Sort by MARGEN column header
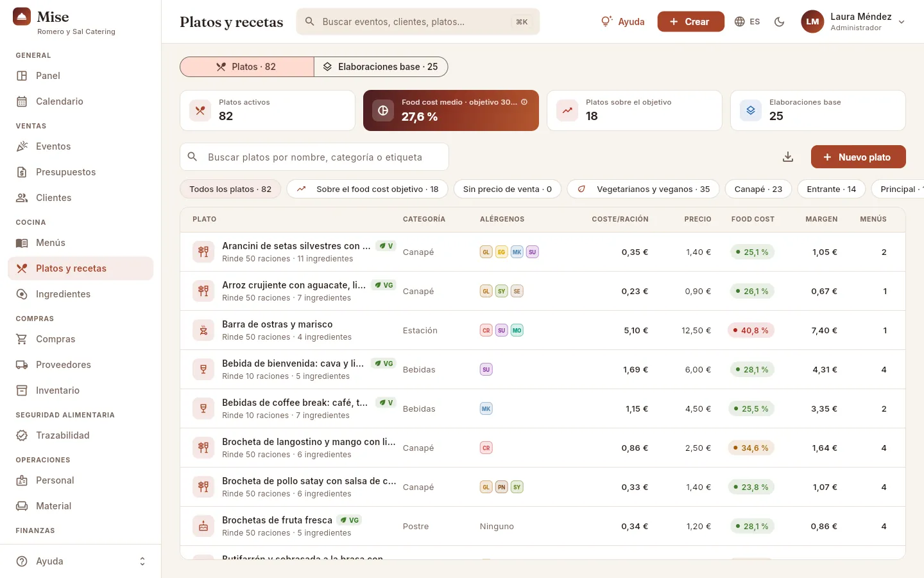 pos(821,220)
